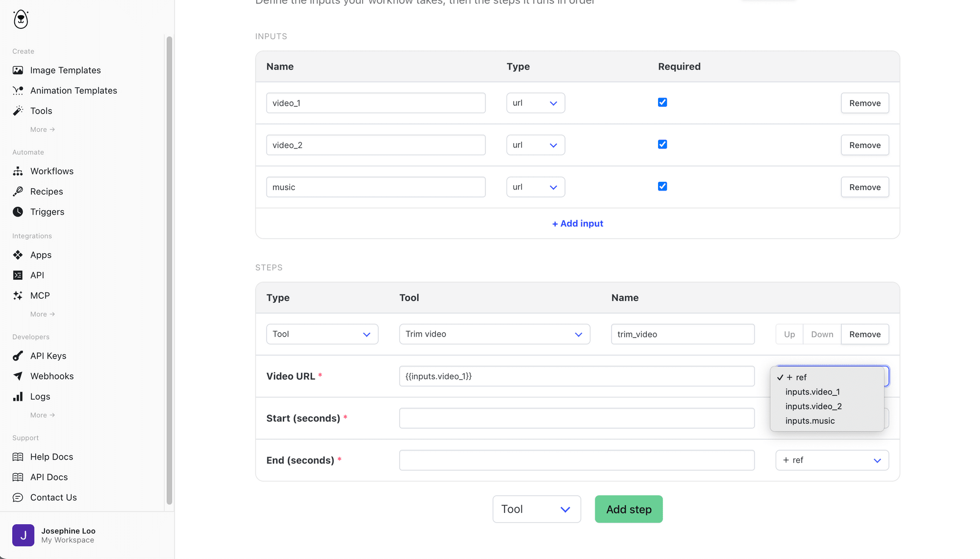The image size is (980, 559).
Task: Click the Webhooks paper-plane icon
Action: pyautogui.click(x=18, y=376)
